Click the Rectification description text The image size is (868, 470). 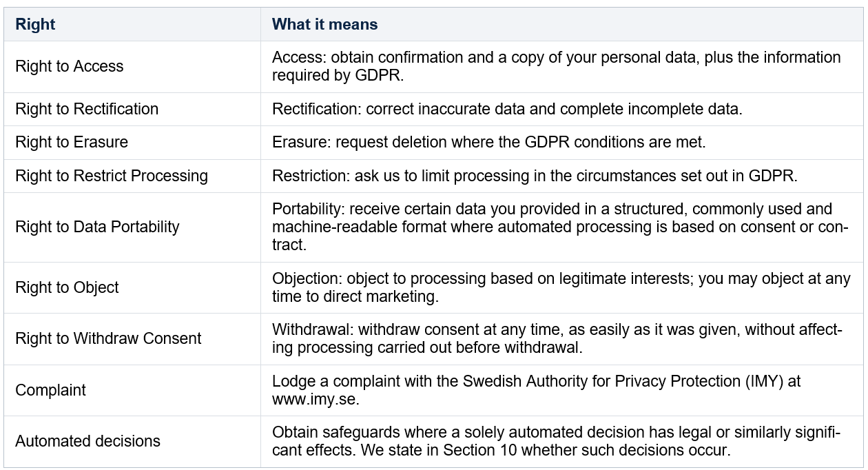pyautogui.click(x=507, y=109)
